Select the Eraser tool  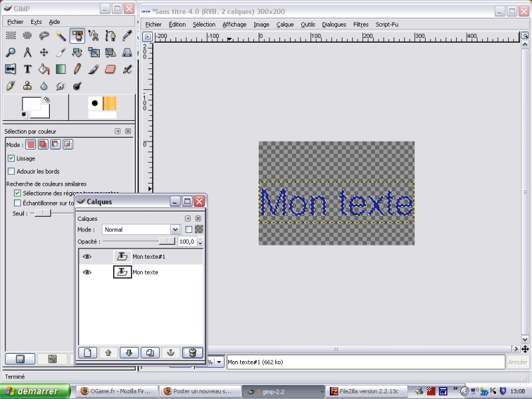pyautogui.click(x=110, y=69)
